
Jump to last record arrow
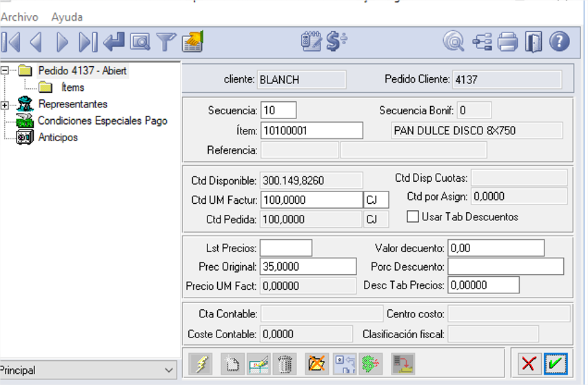pos(88,41)
